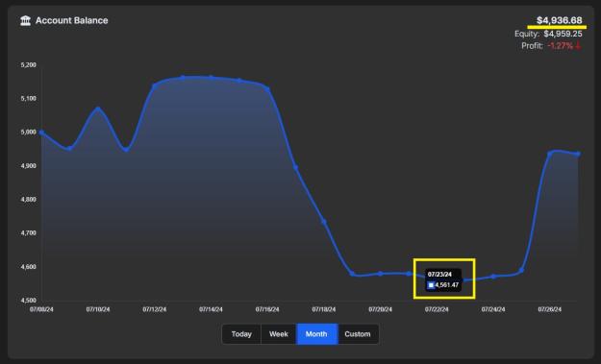Click the 07/20/24 x-axis date label

click(380, 309)
